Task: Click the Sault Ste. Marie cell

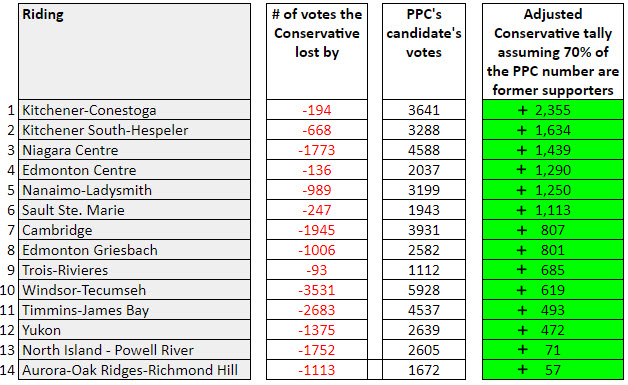Action: coord(134,210)
